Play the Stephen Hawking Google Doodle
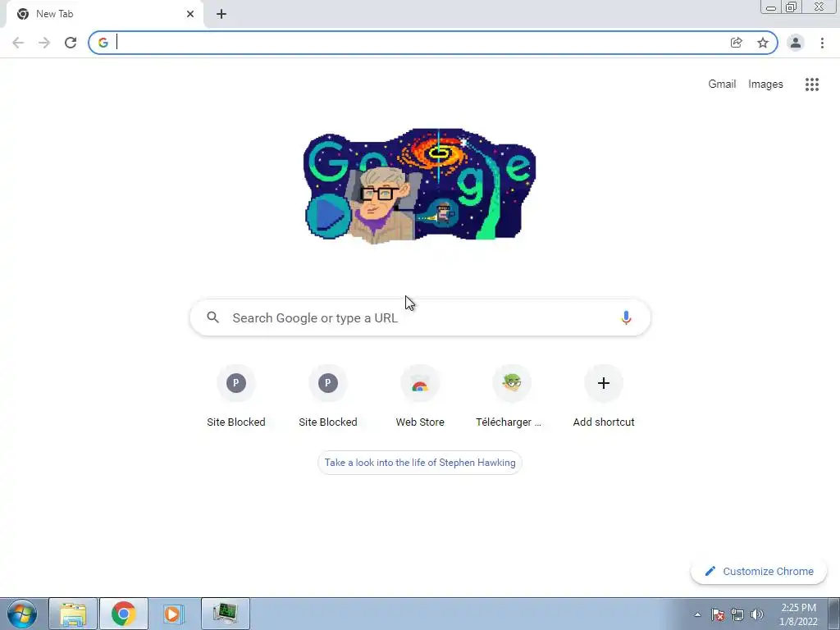 coord(326,216)
